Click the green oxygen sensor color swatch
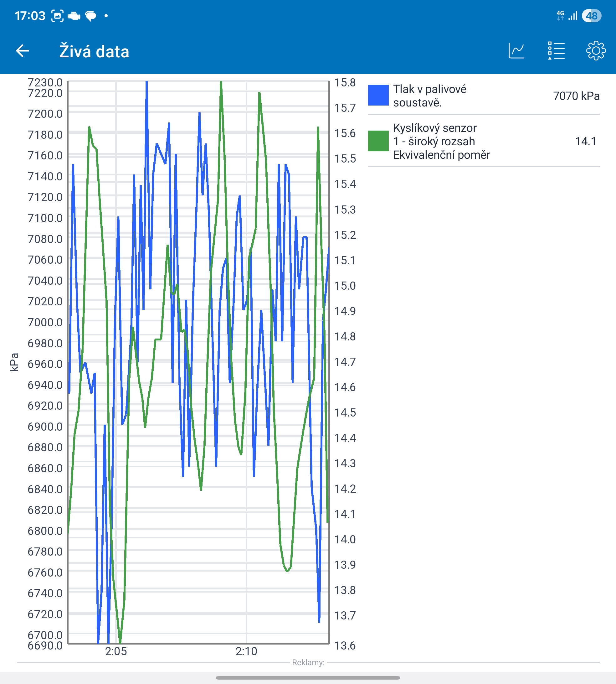616x684 pixels. click(378, 141)
